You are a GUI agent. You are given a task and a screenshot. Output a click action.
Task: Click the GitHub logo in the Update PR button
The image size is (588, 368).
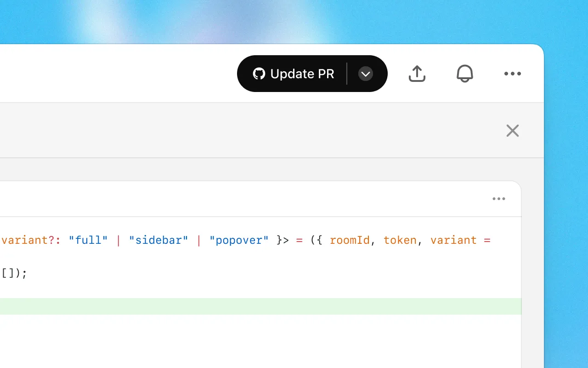click(x=259, y=74)
